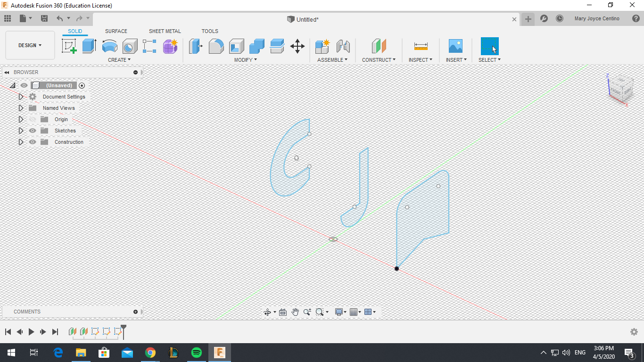
Task: Select the Fillet tool in Modify
Action: pyautogui.click(x=216, y=46)
